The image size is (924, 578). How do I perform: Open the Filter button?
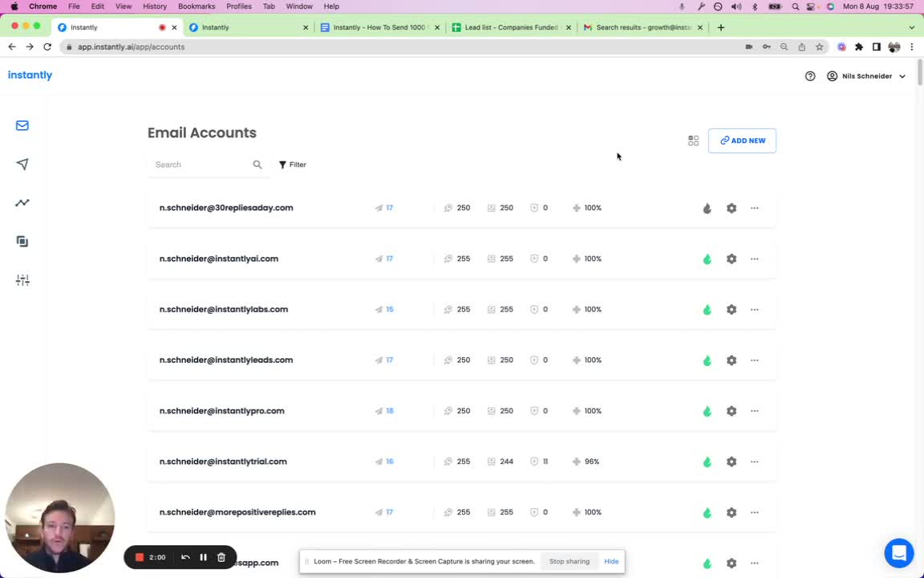pyautogui.click(x=292, y=165)
